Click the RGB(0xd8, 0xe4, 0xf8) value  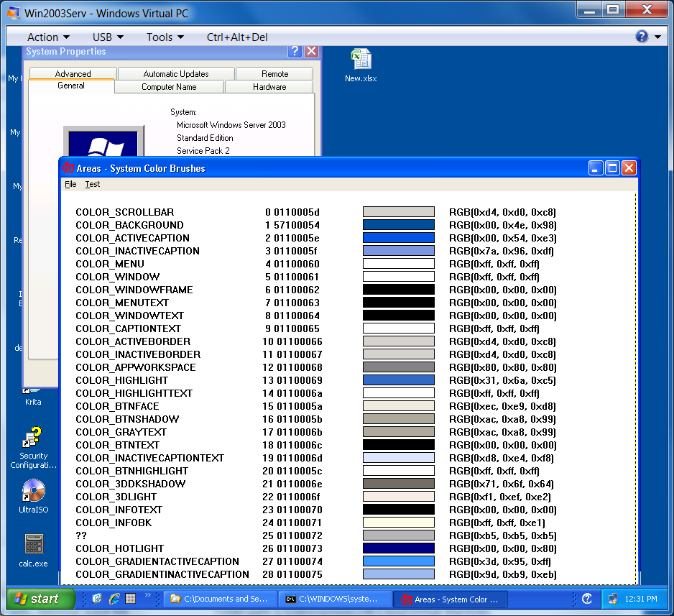[x=502, y=458]
